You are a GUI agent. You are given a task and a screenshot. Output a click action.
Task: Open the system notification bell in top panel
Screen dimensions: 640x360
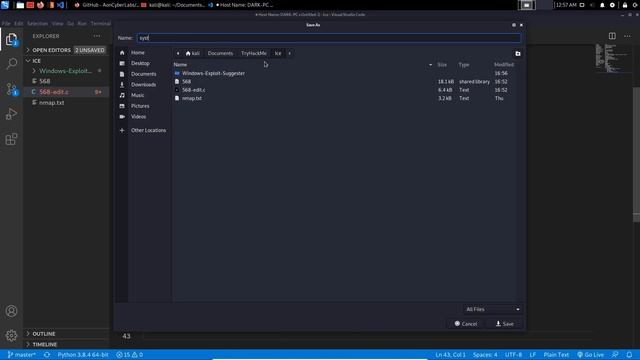point(602,5)
